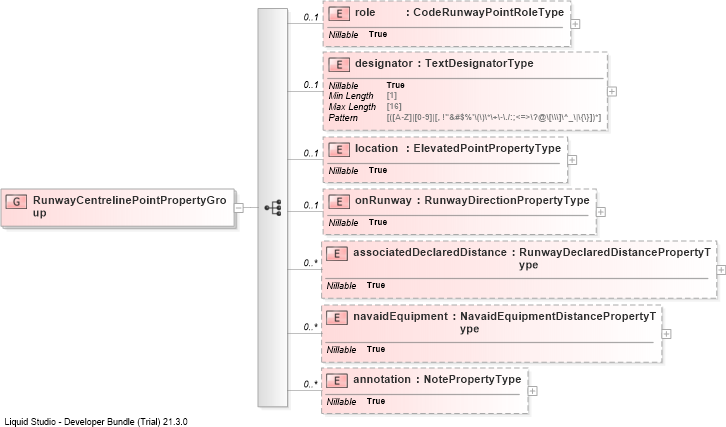
Task: Expand the navaidEquipment plus box
Action: tap(666, 334)
